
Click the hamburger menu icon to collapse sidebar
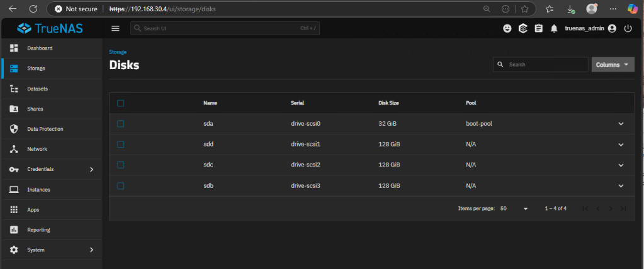coord(115,28)
